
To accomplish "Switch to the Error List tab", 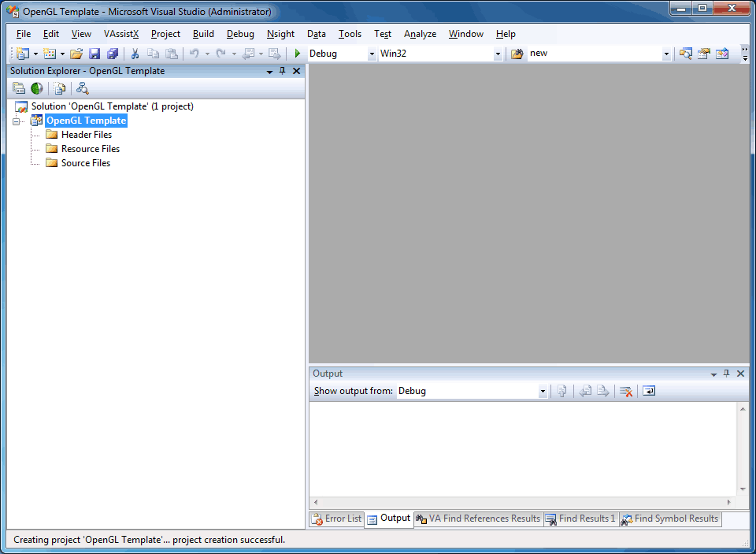I will [336, 519].
